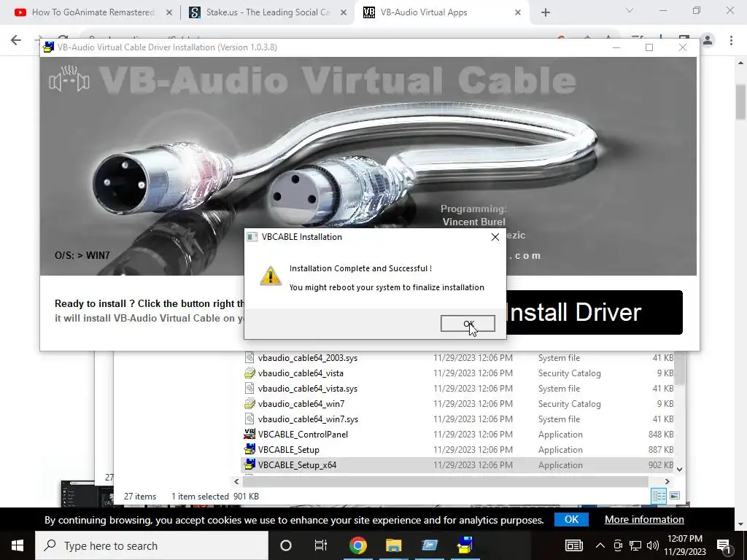Click the Install Driver button

point(594,312)
